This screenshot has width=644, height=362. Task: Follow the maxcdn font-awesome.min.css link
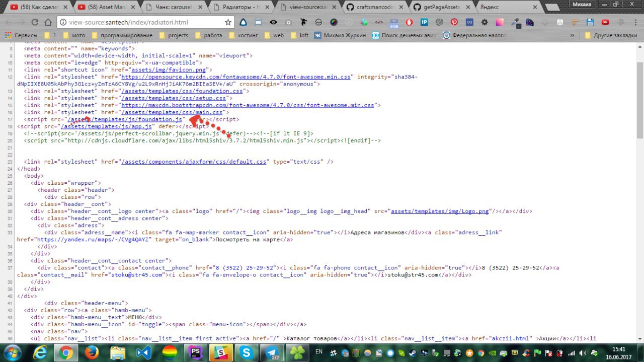click(248, 105)
